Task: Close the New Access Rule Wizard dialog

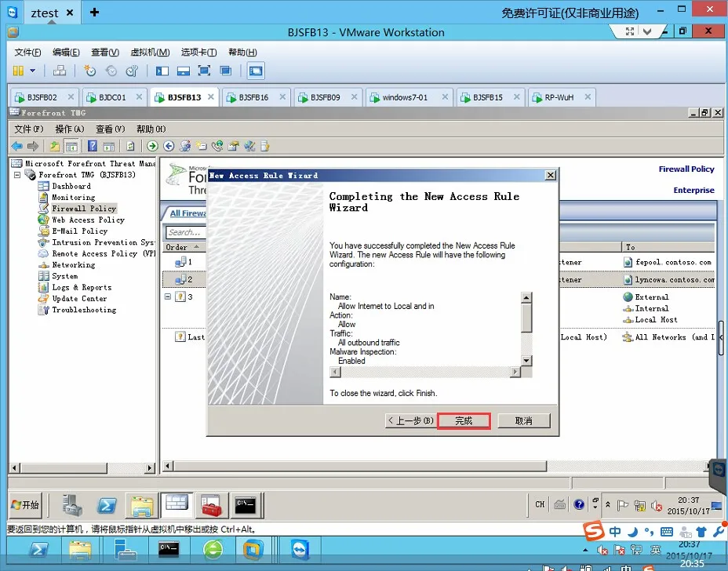Action: point(550,176)
